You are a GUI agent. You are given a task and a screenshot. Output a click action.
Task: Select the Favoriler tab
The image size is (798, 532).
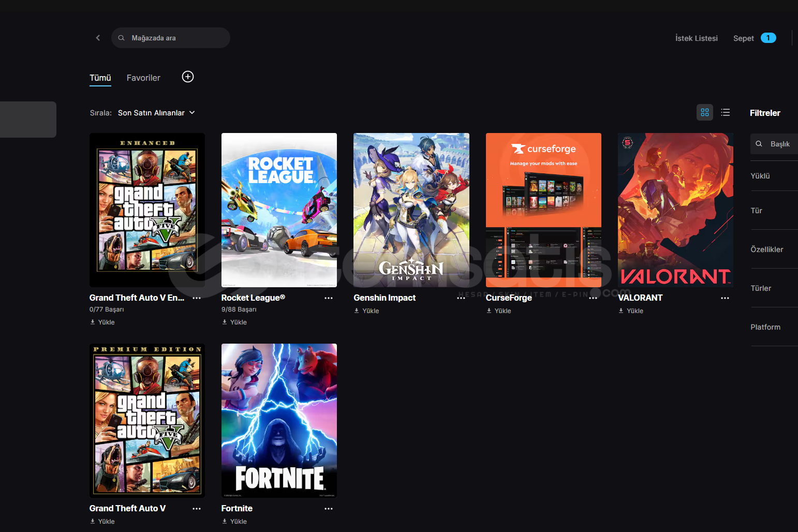coord(143,78)
